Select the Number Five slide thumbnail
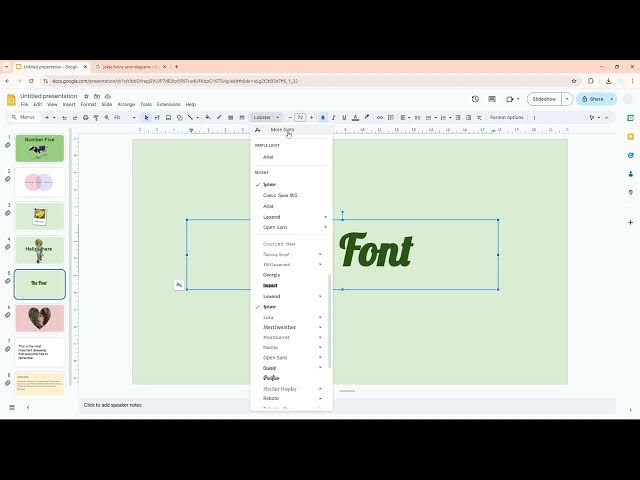640x480 pixels. coord(40,148)
